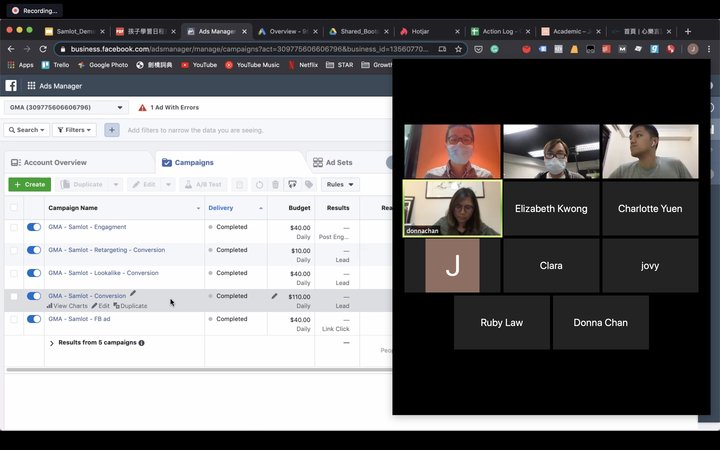Open Campaign Name column dropdown arrow

click(x=198, y=208)
